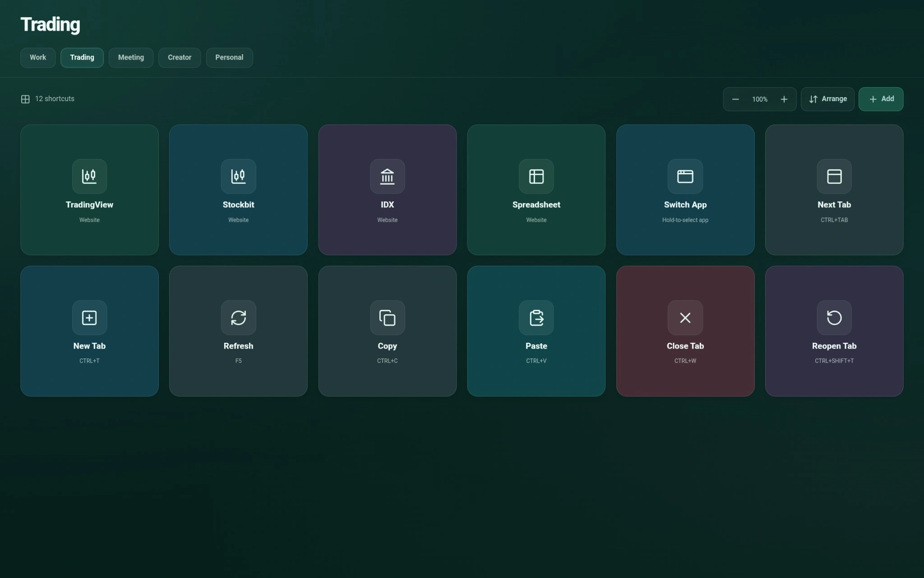The image size is (924, 578).
Task: Click the '12 shortcuts' count label
Action: click(x=55, y=98)
